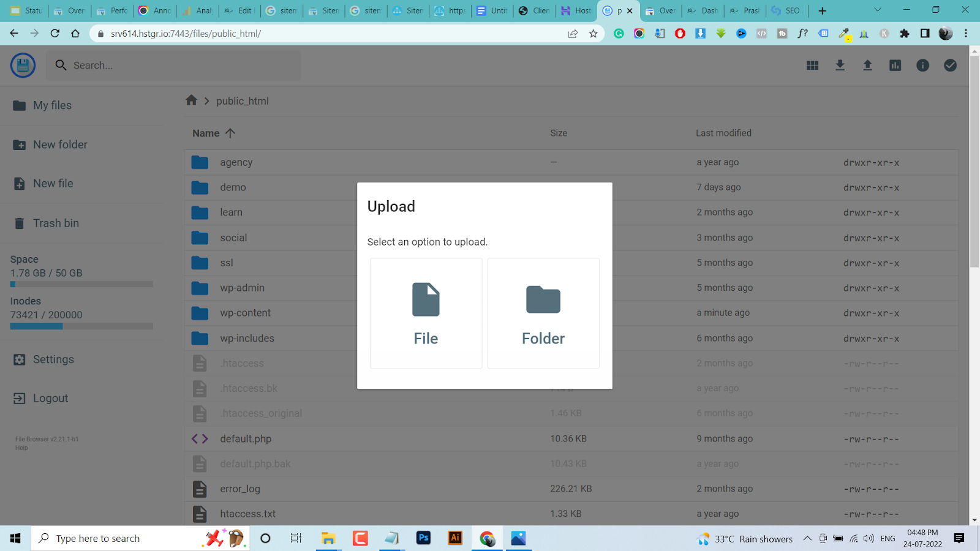Screen dimensions: 980x551
Task: Sort by the Last modified column header
Action: coord(723,133)
